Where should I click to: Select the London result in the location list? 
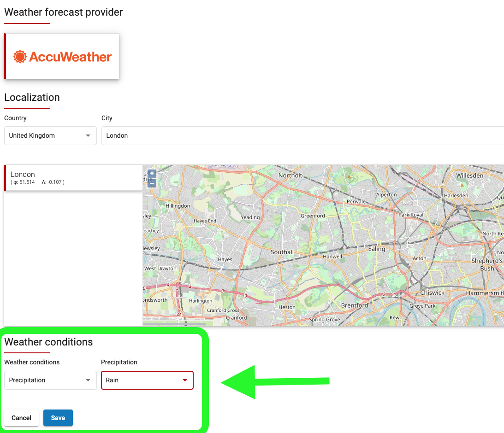click(74, 178)
